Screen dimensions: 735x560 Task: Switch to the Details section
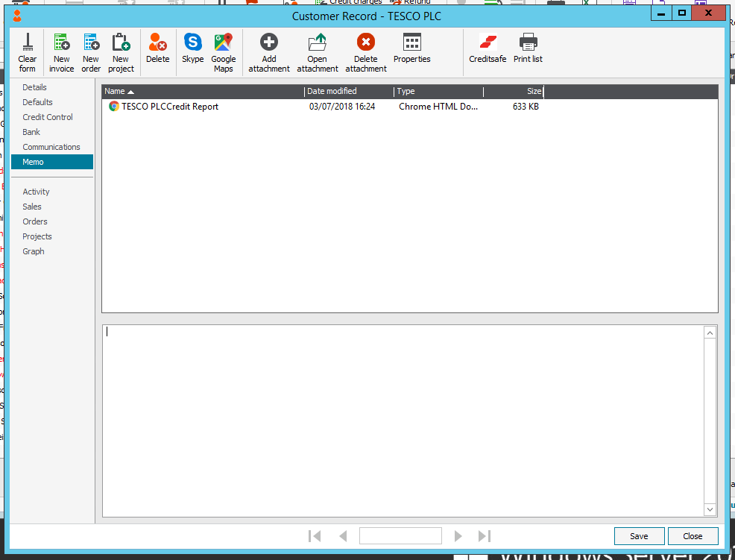(x=35, y=87)
